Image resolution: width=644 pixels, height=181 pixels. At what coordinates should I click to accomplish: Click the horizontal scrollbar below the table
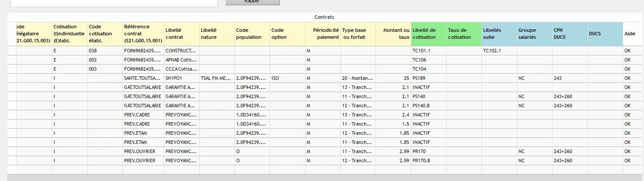(x=322, y=178)
